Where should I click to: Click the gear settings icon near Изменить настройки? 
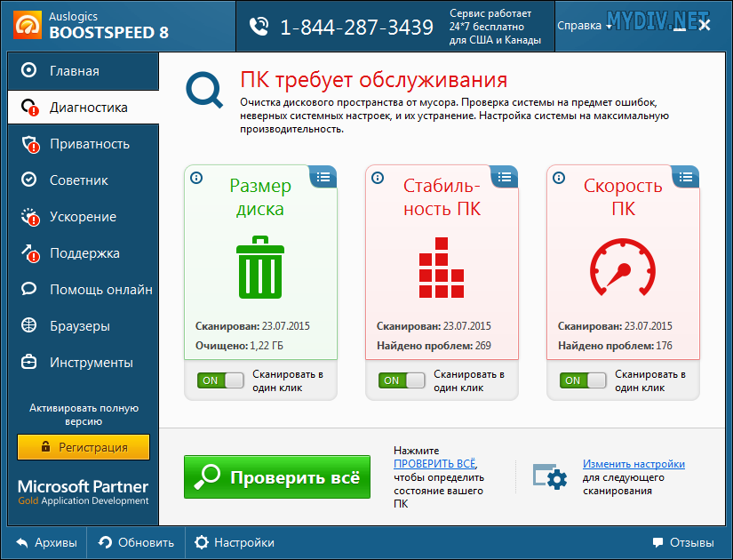coord(550,476)
